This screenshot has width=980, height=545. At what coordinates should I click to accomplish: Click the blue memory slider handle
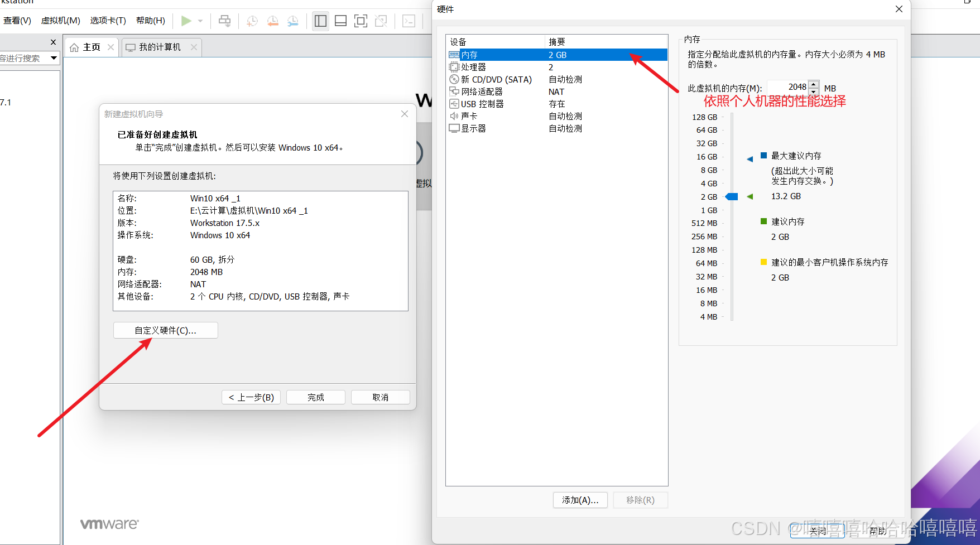click(x=732, y=197)
